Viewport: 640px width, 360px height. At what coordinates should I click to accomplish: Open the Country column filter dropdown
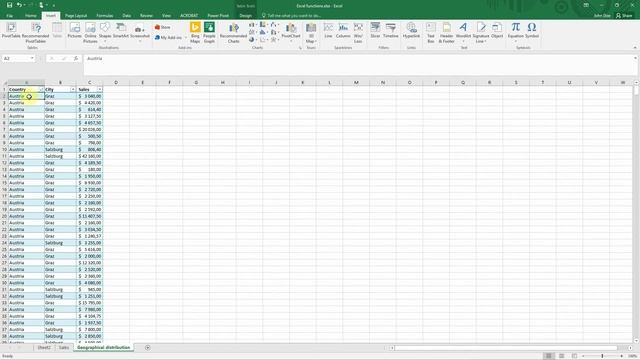coord(41,89)
